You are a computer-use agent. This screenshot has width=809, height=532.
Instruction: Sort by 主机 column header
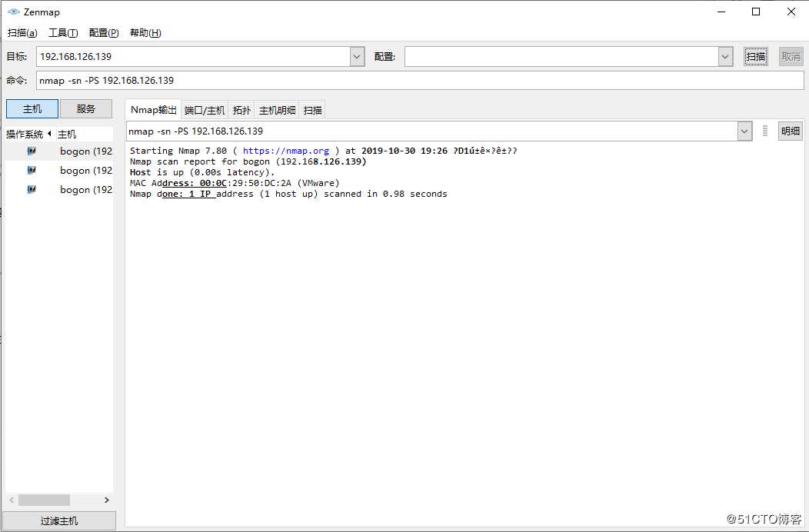point(84,135)
